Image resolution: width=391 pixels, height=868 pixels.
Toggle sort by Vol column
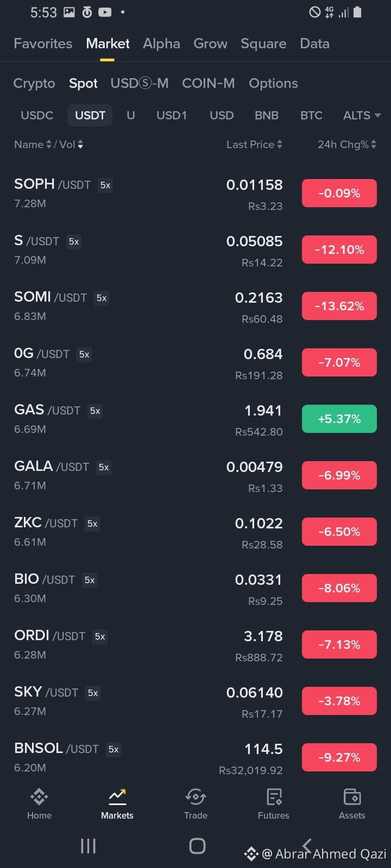[x=71, y=144]
